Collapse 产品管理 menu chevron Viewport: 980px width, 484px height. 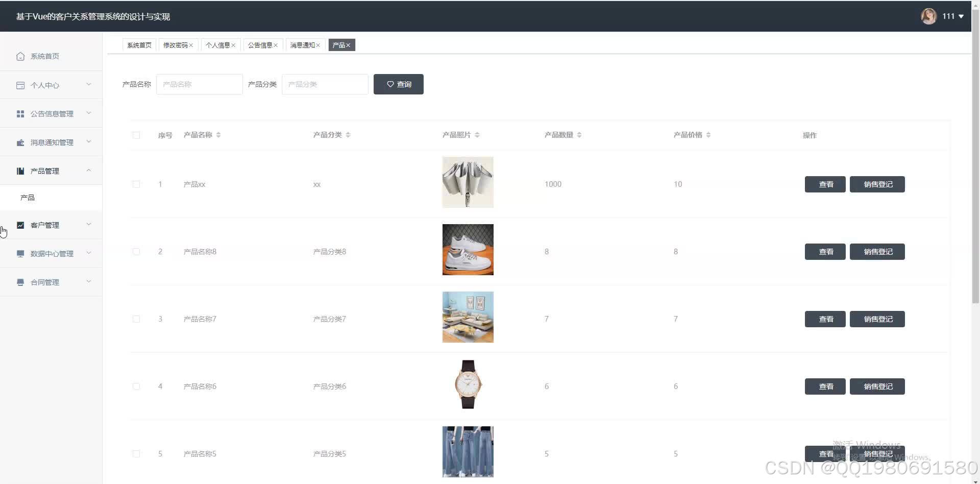click(x=89, y=171)
